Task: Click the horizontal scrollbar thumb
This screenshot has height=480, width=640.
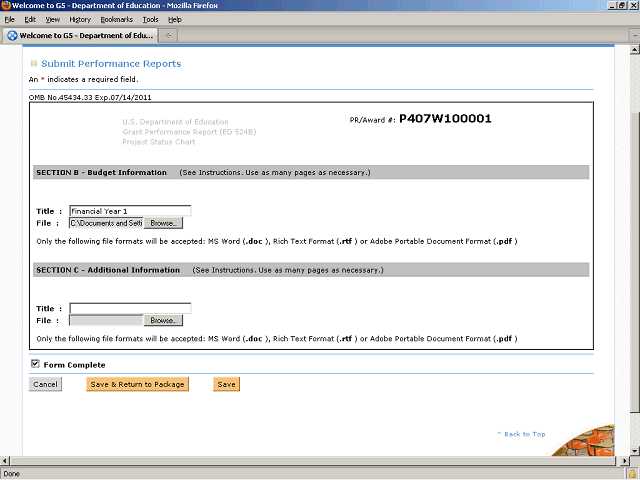Action: point(312,461)
